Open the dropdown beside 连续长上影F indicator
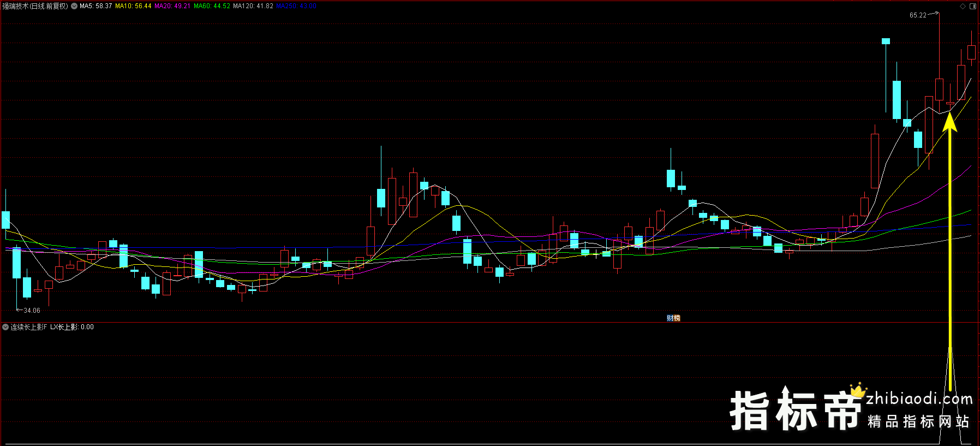Viewport: 980px width, 446px height. (5, 327)
